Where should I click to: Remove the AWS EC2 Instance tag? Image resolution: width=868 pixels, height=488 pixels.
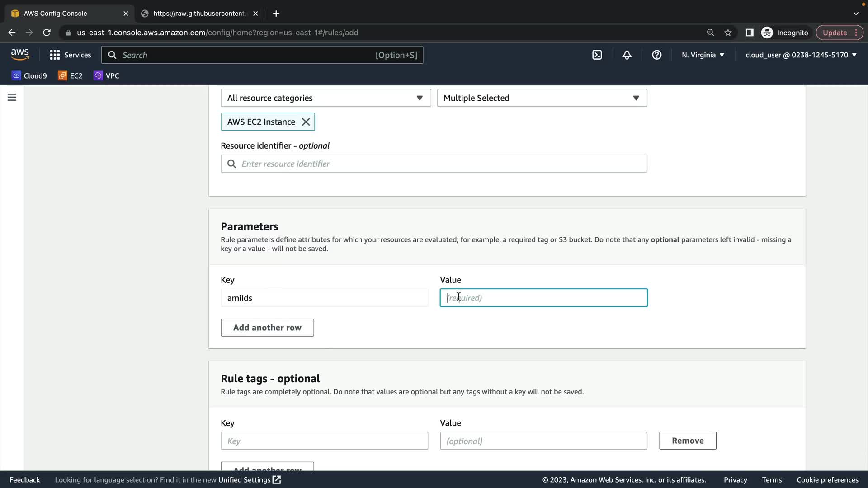pos(306,122)
